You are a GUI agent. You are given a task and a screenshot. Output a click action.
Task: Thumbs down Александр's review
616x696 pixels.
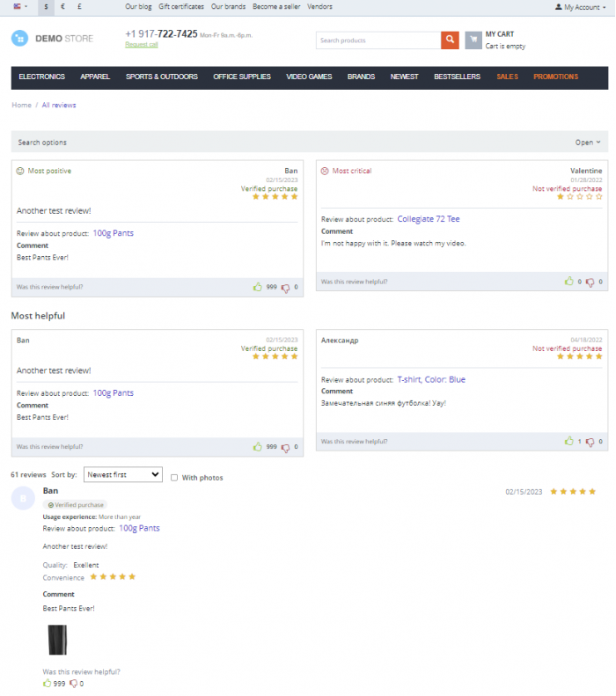[590, 442]
